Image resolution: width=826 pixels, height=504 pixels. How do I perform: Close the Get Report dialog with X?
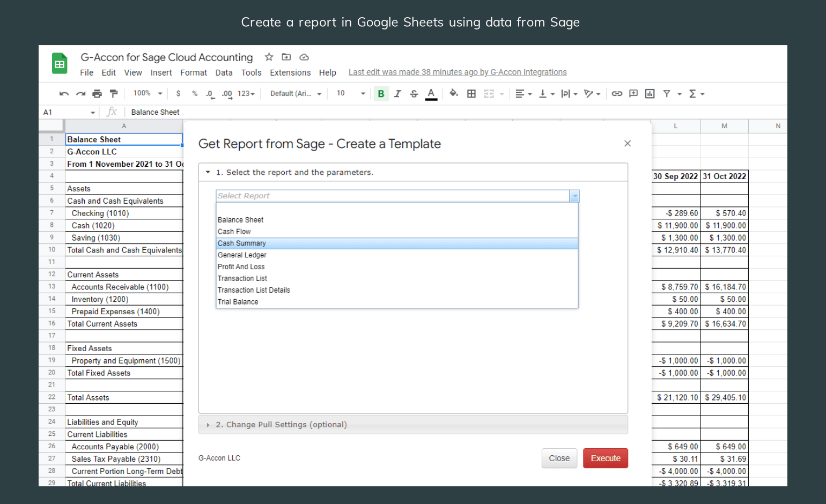tap(628, 143)
